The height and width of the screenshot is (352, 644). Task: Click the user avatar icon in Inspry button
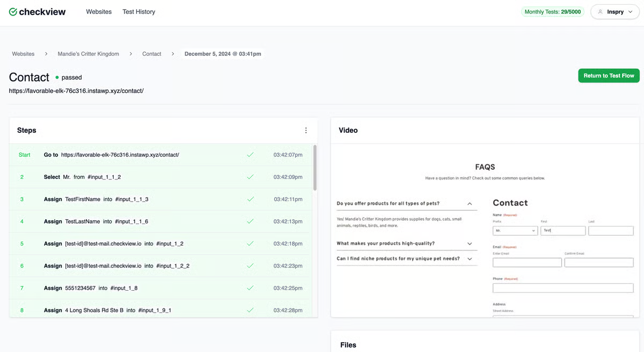(x=600, y=11)
